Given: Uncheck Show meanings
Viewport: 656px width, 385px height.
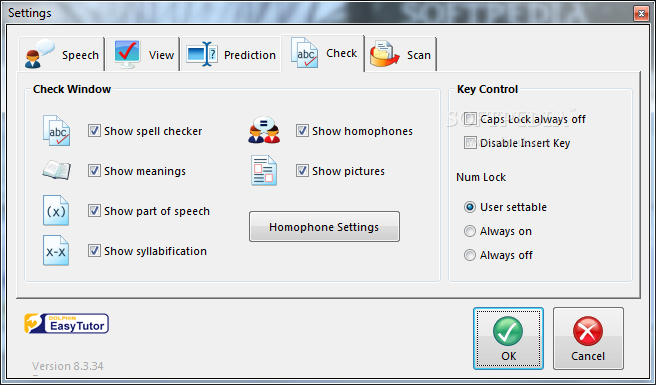Looking at the screenshot, I should tap(94, 171).
